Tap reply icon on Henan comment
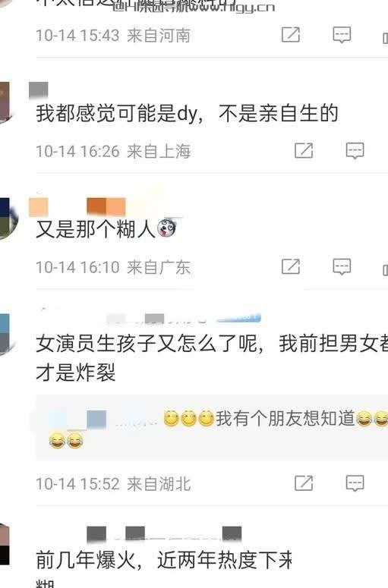Viewport: 388px width, 588px height. [x=342, y=35]
